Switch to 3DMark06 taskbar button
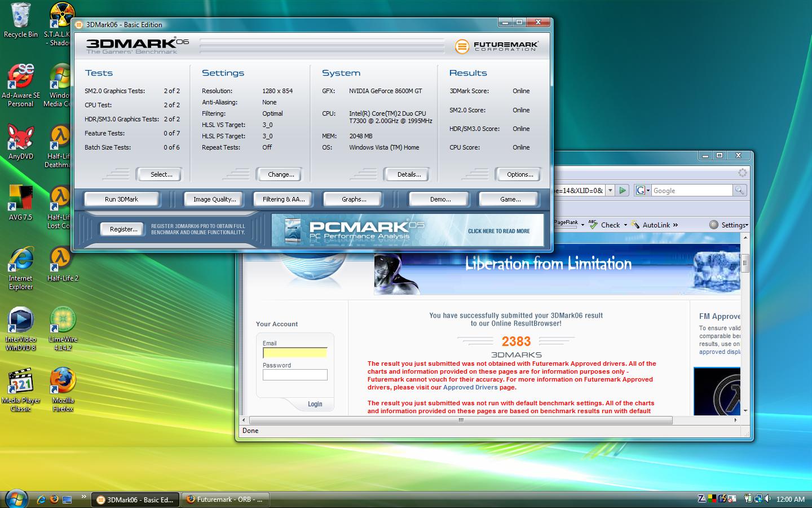Screen dimensions: 812x508 pyautogui.click(x=135, y=500)
